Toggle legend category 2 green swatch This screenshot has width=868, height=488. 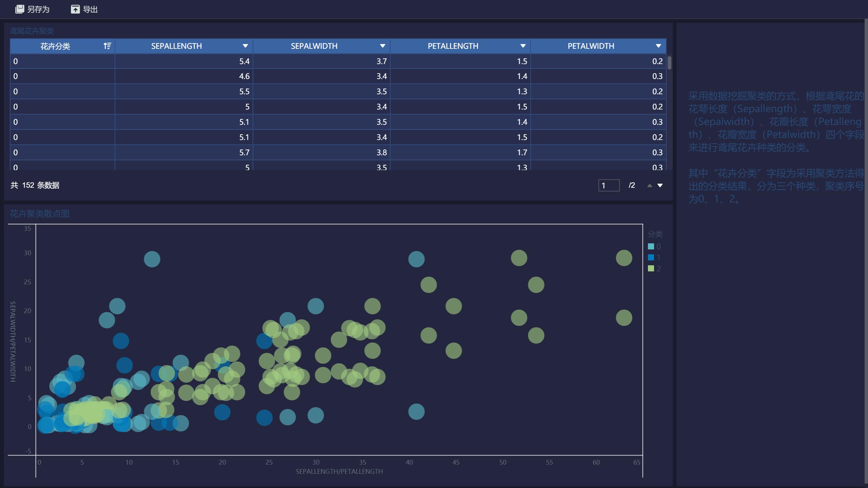pyautogui.click(x=651, y=268)
